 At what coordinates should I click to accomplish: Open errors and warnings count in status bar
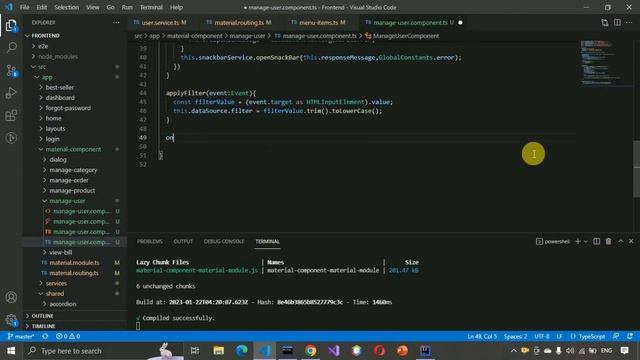point(68,336)
